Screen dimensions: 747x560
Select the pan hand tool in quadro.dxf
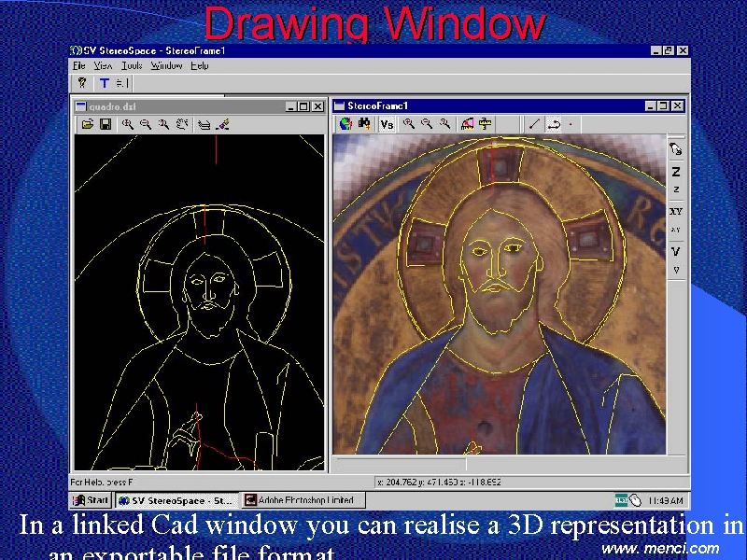(182, 124)
